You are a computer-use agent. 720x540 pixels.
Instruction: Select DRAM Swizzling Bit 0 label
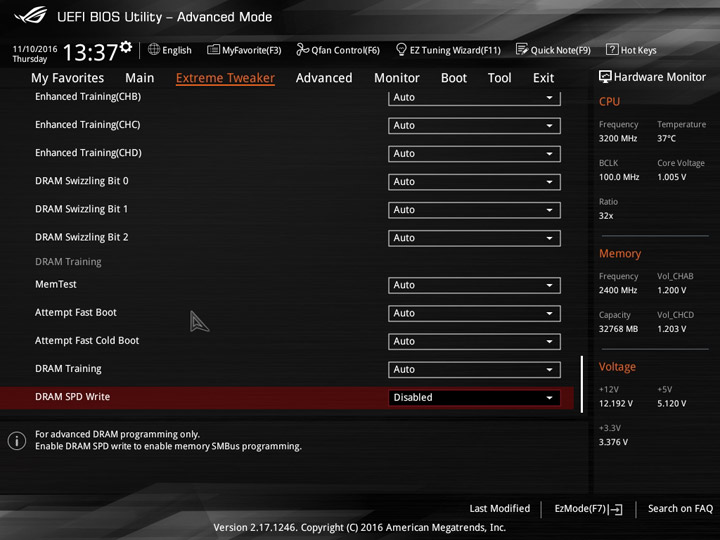82,181
